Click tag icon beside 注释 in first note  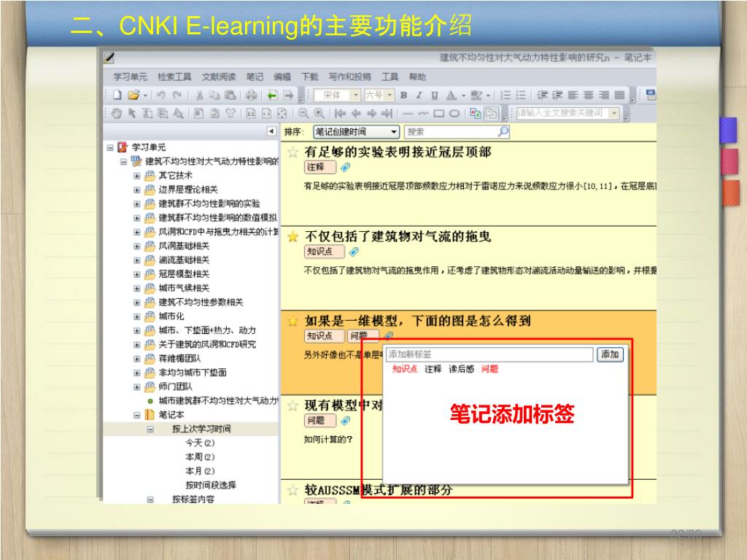pos(346,167)
